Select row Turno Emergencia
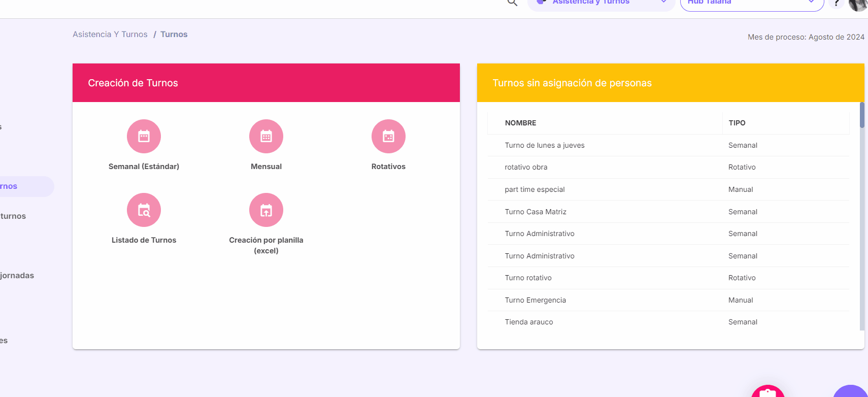The height and width of the screenshot is (397, 868). (x=668, y=300)
